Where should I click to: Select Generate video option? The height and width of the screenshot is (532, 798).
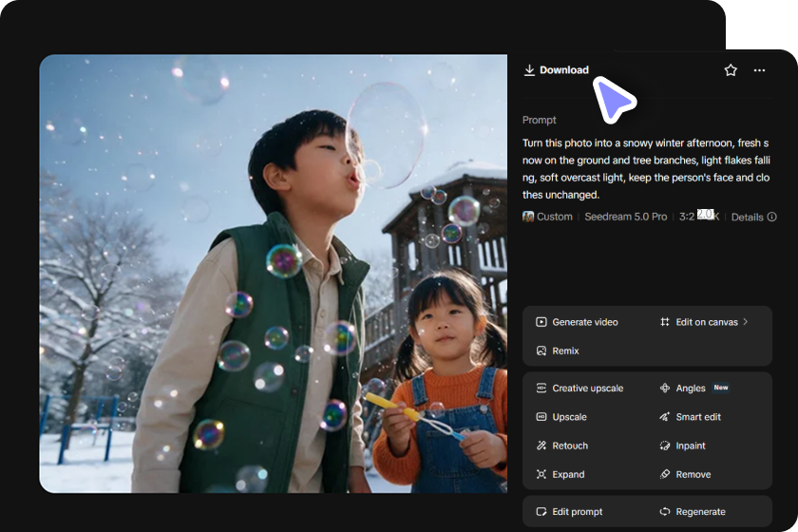[578, 322]
